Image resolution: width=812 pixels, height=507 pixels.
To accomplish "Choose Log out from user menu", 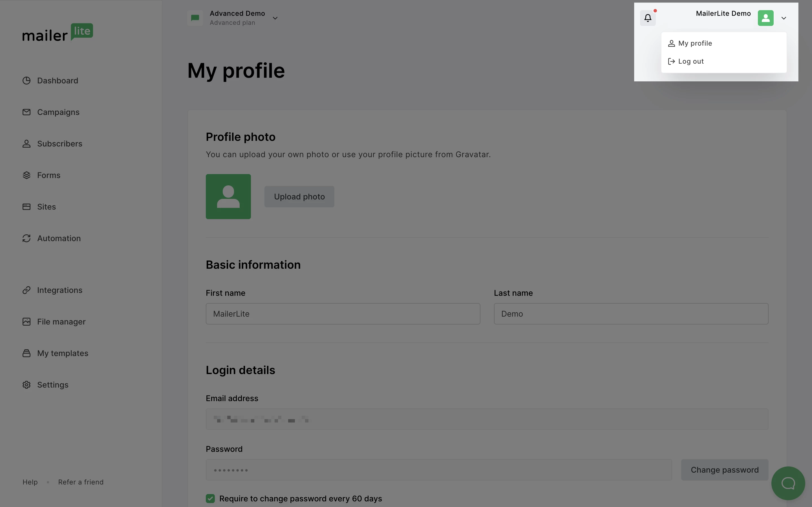I will coord(690,61).
